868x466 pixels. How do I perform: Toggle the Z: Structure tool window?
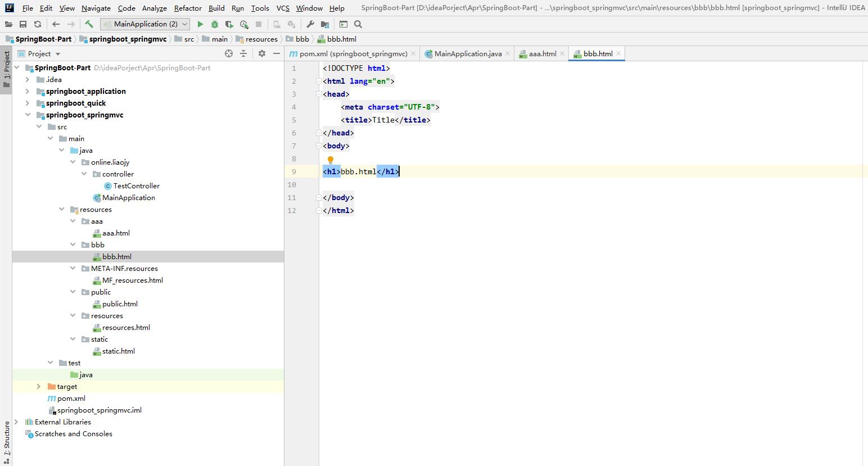coord(6,442)
